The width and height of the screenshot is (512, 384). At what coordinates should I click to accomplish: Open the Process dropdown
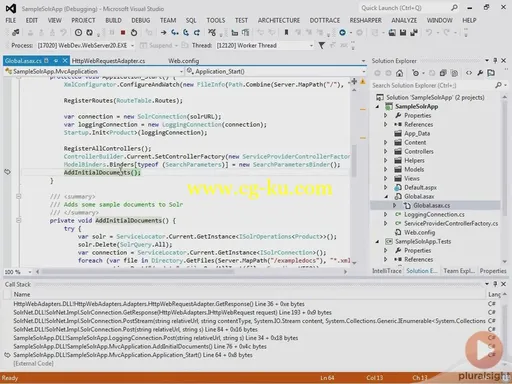[x=132, y=45]
